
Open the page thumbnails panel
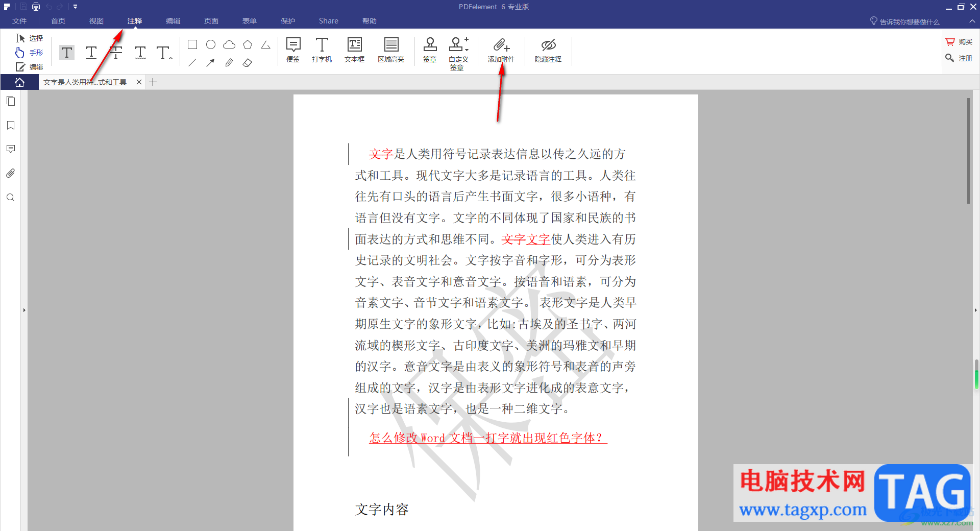(11, 101)
